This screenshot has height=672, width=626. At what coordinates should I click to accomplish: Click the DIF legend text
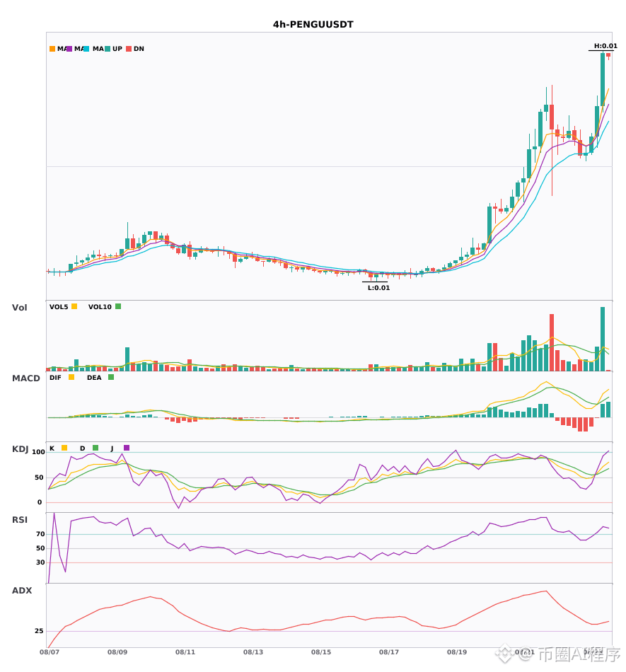click(55, 378)
